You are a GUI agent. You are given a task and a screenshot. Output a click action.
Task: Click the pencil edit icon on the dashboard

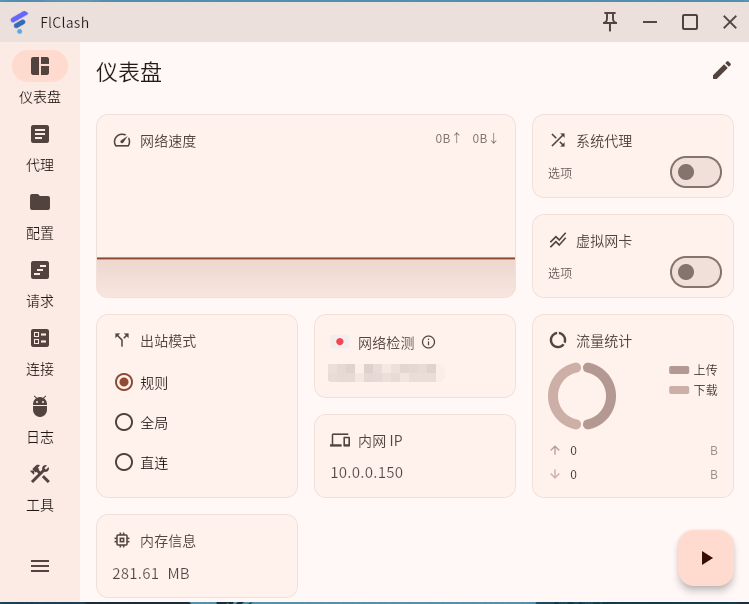pos(722,70)
